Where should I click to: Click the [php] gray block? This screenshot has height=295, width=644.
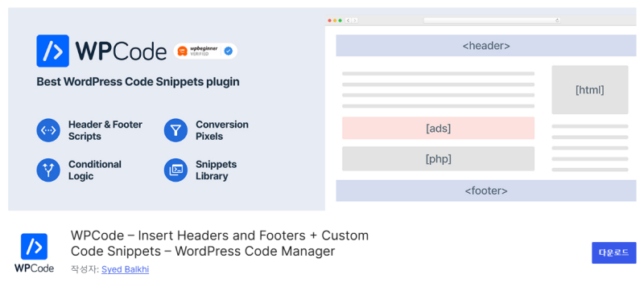[438, 159]
